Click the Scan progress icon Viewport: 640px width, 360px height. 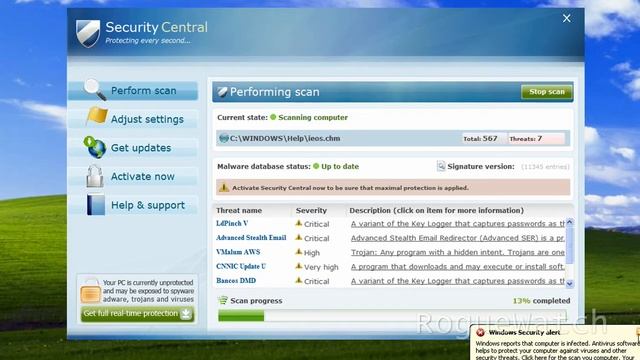tap(223, 300)
